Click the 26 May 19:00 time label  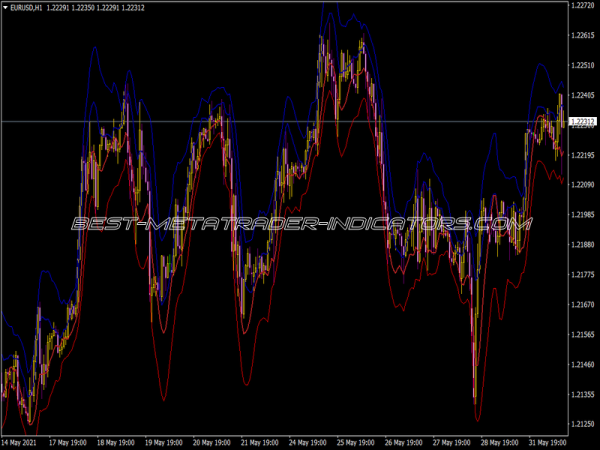pos(404,442)
